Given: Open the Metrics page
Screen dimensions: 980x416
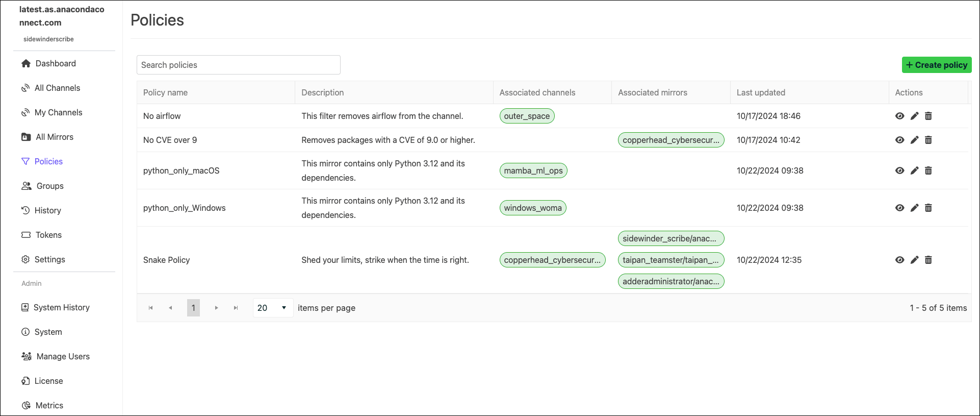Looking at the screenshot, I should (x=42, y=405).
